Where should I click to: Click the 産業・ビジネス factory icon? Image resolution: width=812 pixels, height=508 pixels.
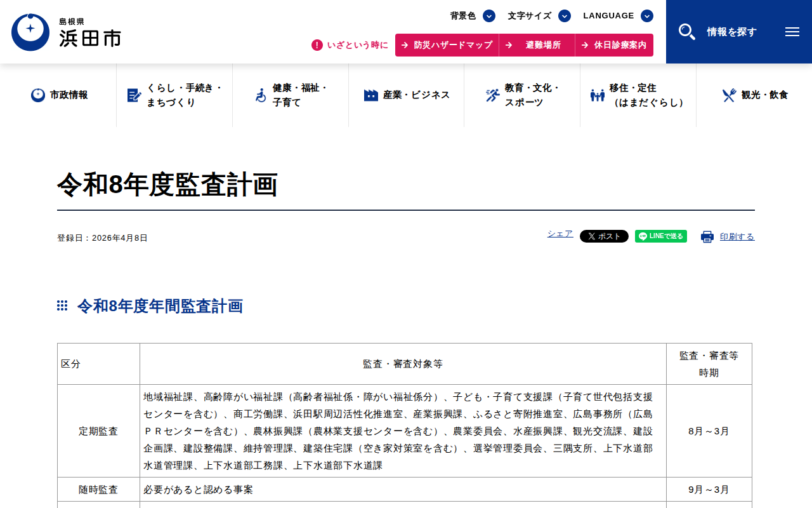[x=371, y=95]
